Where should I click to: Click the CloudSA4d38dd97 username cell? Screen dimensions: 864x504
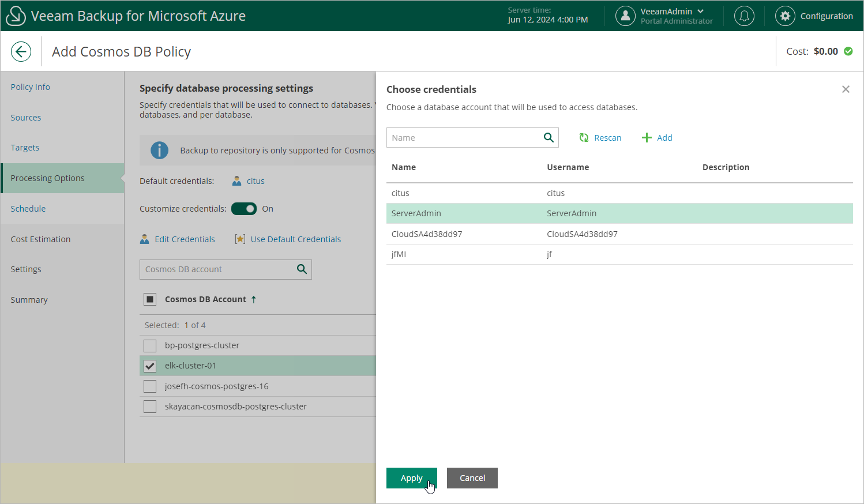tap(582, 234)
